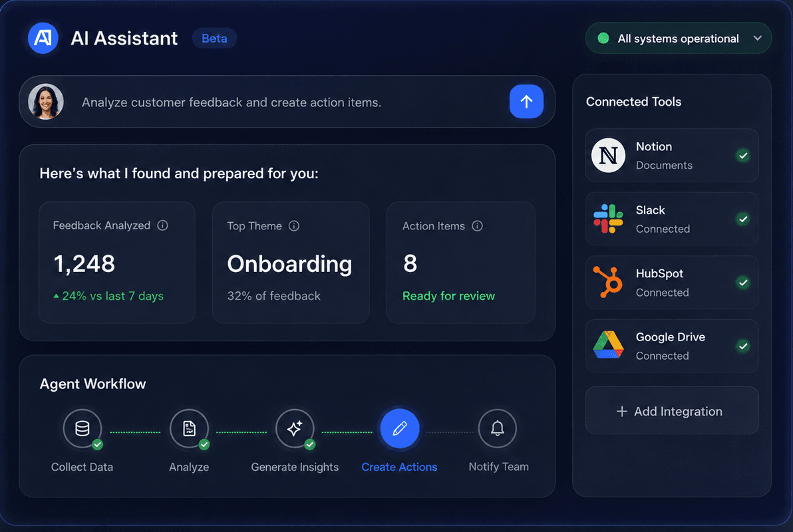Click the user avatar photo
793x532 pixels.
[46, 102]
